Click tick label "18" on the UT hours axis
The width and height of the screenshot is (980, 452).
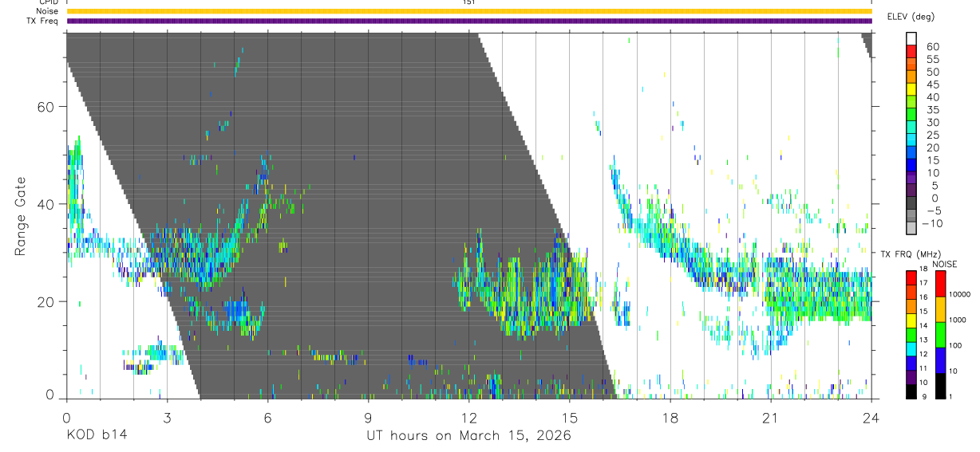670,418
